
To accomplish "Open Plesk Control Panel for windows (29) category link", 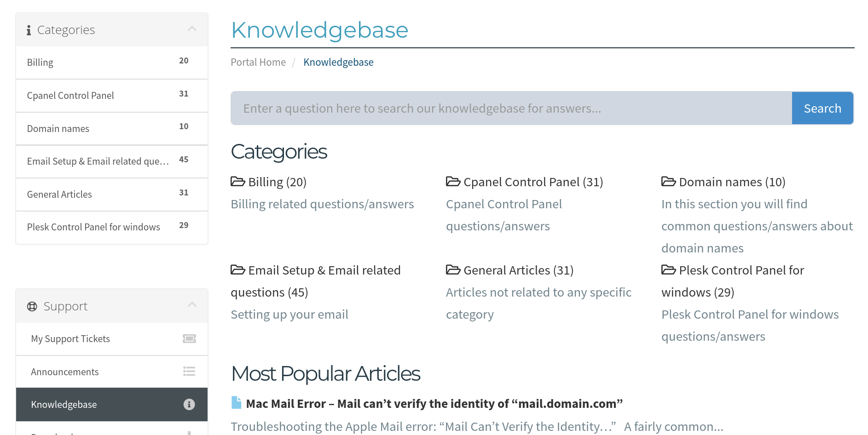I will [733, 281].
